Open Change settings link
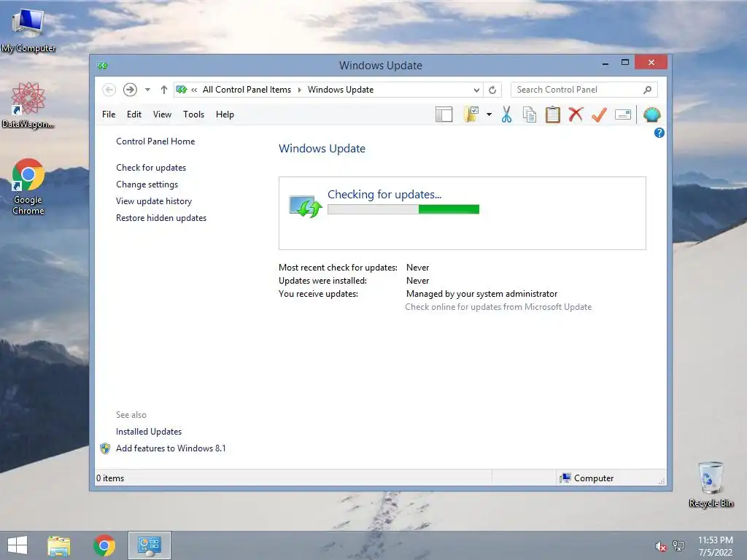Viewport: 747px width, 560px height. (x=147, y=184)
